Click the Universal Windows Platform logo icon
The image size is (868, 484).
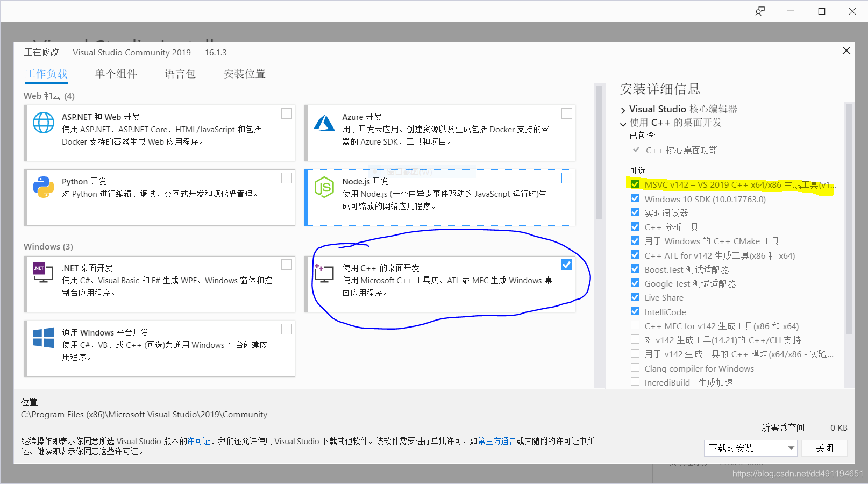pos(44,338)
